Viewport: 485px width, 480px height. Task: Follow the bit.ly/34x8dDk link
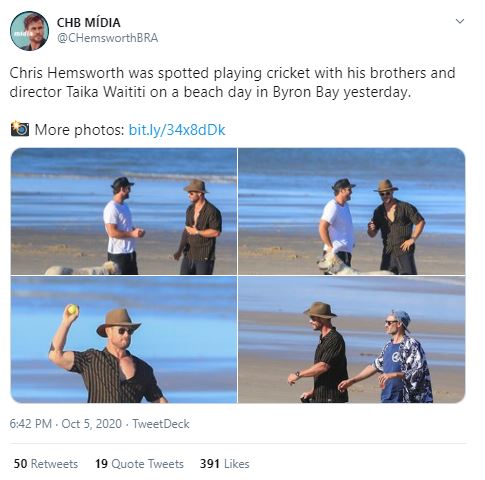(x=177, y=130)
